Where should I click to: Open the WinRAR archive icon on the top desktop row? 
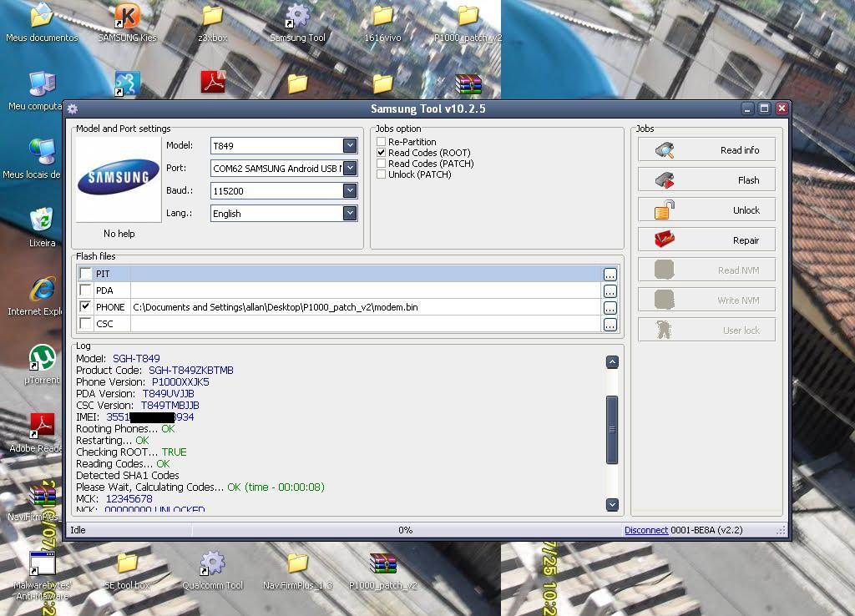(468, 84)
